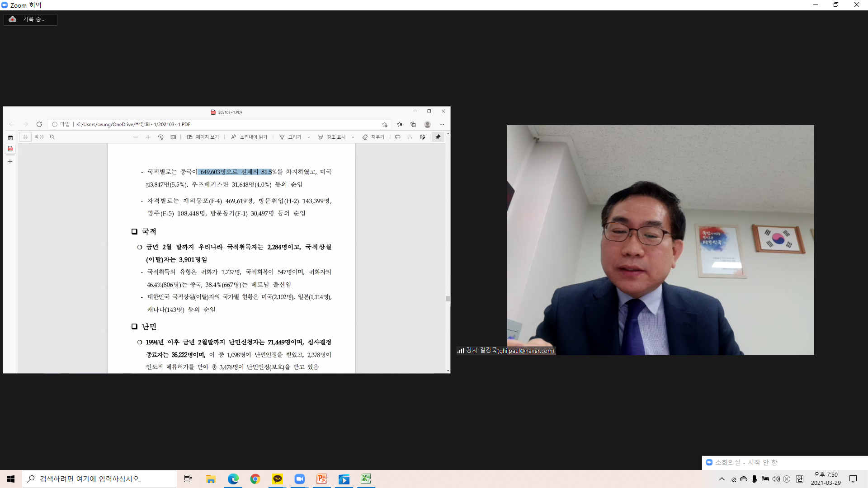Open PDF search magnifier

coord(52,137)
